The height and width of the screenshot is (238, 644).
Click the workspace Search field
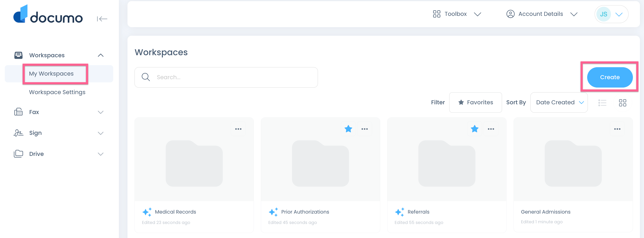[x=226, y=77]
